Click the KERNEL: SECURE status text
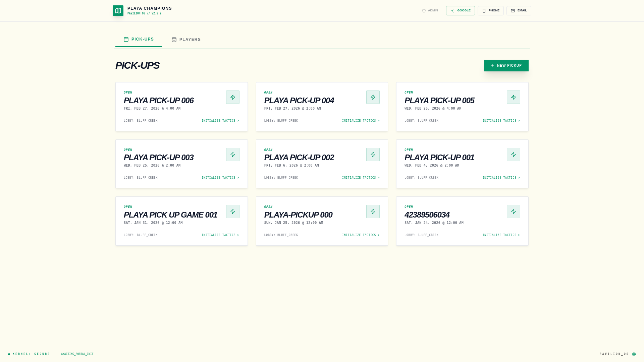Viewport: 644px width, 362px height. (x=31, y=354)
